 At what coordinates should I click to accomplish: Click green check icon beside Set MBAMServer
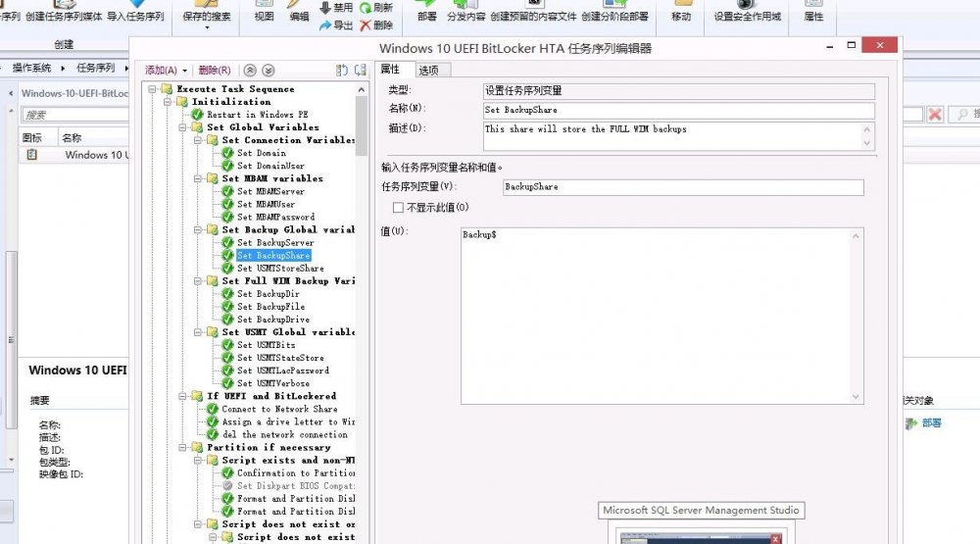tap(227, 191)
